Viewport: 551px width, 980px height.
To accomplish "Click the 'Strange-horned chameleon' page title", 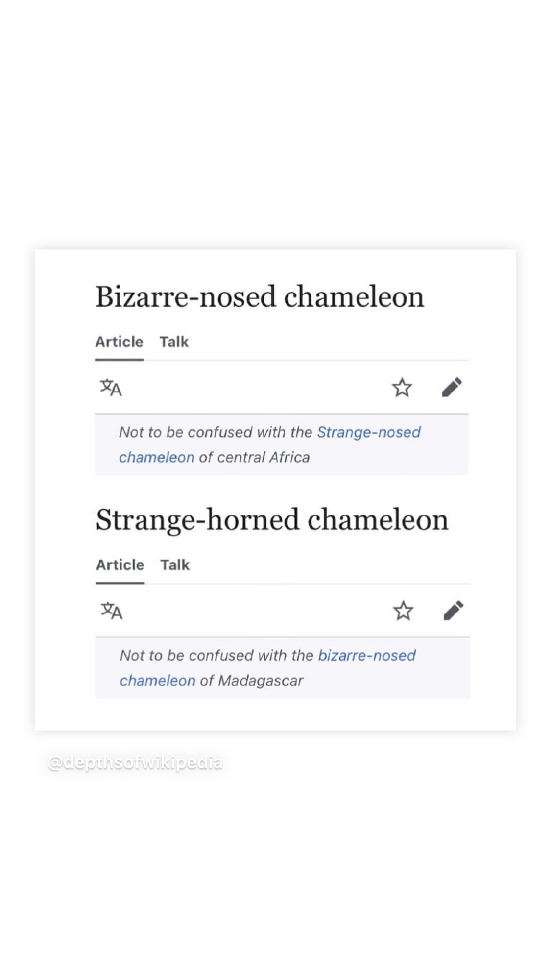I will point(272,520).
